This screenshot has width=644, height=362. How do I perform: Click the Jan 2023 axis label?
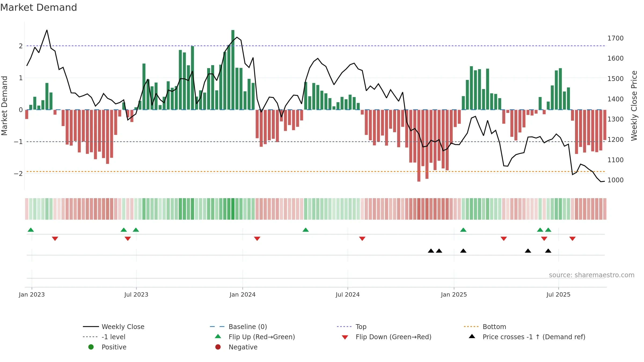(32, 294)
